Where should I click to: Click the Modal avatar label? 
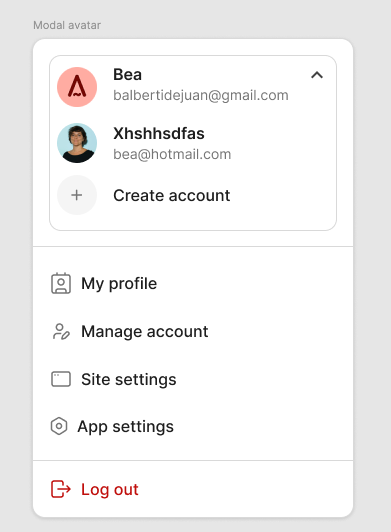tap(67, 25)
